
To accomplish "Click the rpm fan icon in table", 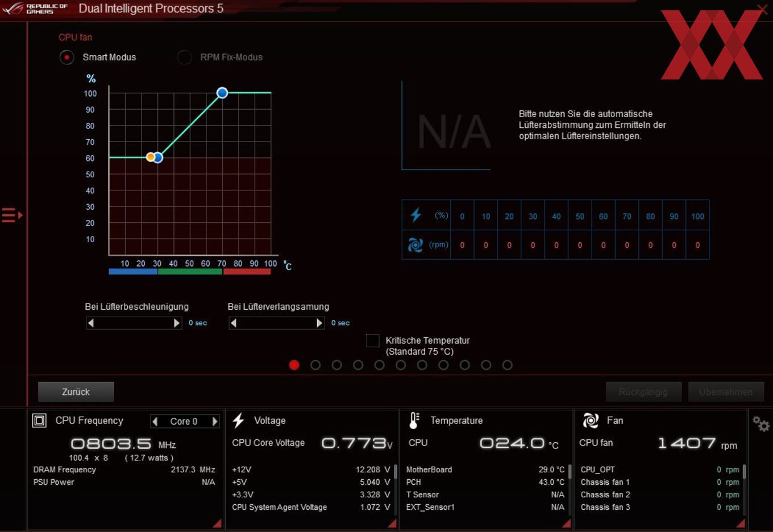I will point(415,245).
